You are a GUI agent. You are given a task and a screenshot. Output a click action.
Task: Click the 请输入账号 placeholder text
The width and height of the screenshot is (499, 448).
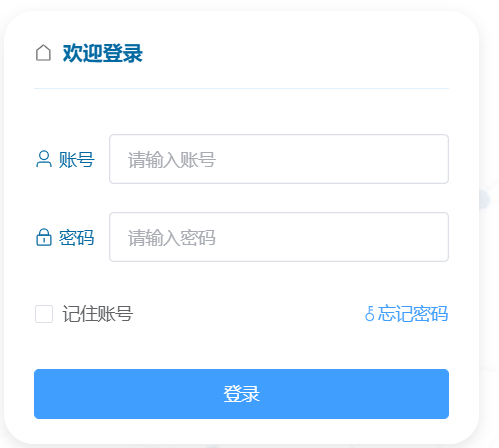pos(172,160)
